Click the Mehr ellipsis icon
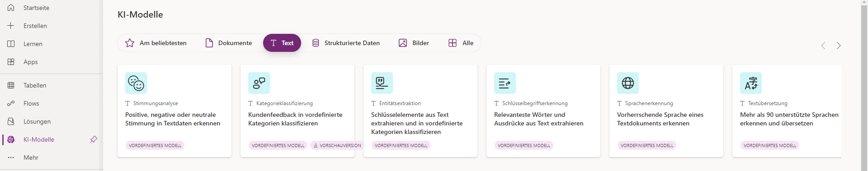The width and height of the screenshot is (868, 171). [x=11, y=157]
